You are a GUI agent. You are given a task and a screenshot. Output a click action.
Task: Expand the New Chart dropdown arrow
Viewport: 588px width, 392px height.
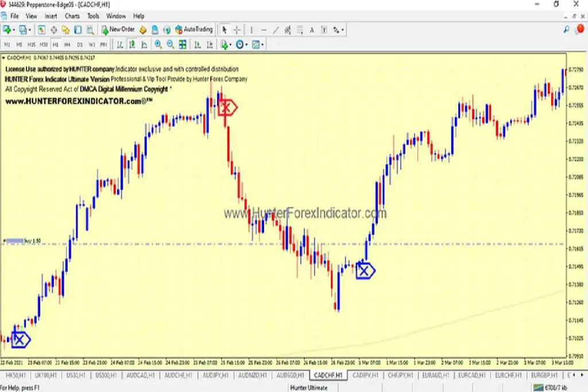(14, 30)
